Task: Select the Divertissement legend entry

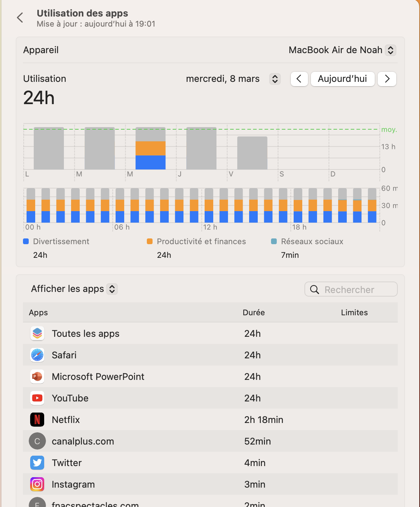Action: [x=56, y=241]
